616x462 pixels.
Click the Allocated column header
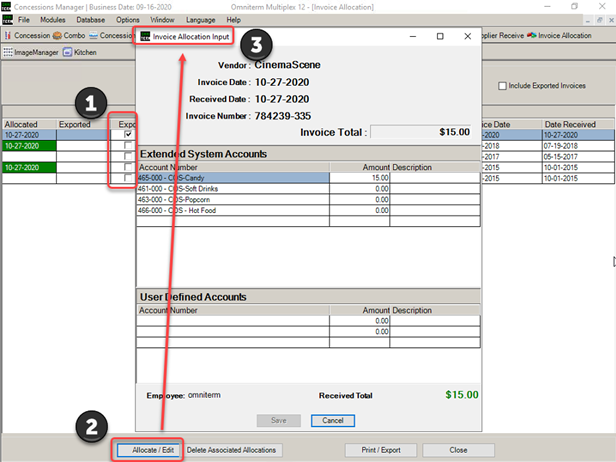[29, 124]
